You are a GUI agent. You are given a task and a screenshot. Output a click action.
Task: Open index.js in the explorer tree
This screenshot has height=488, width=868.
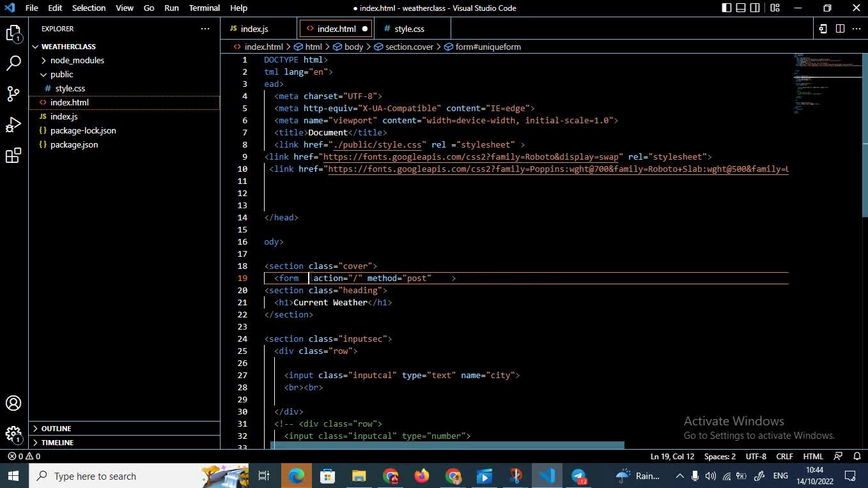(x=125, y=117)
